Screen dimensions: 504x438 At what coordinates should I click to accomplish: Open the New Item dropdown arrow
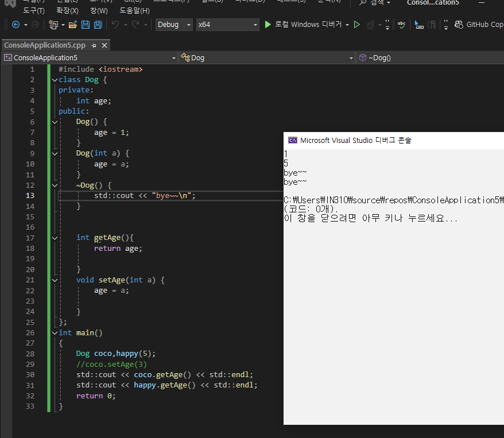pyautogui.click(x=63, y=25)
